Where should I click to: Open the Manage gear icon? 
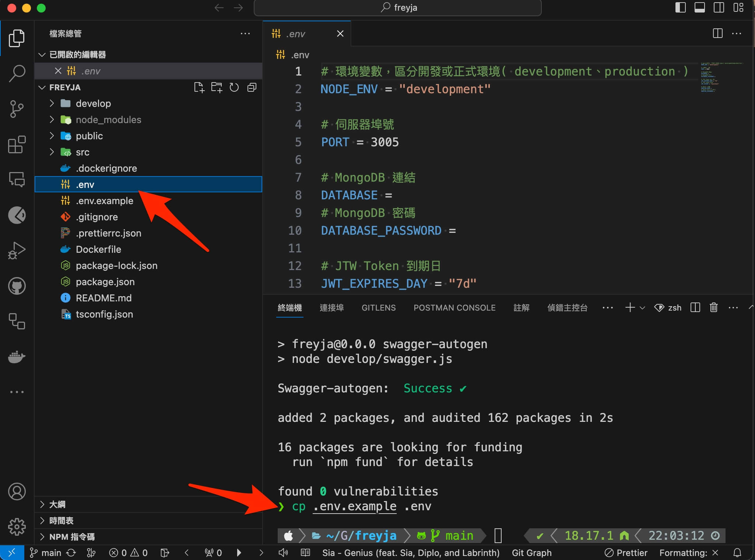pyautogui.click(x=17, y=527)
